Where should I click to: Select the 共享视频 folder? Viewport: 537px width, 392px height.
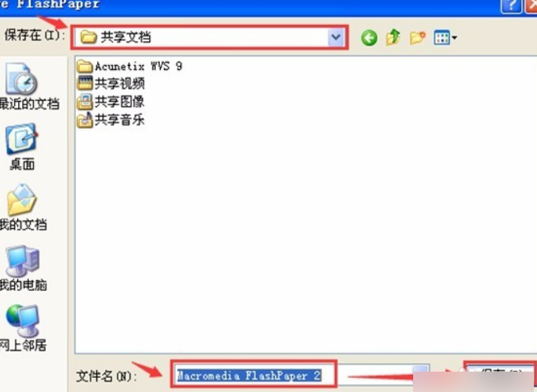point(111,83)
